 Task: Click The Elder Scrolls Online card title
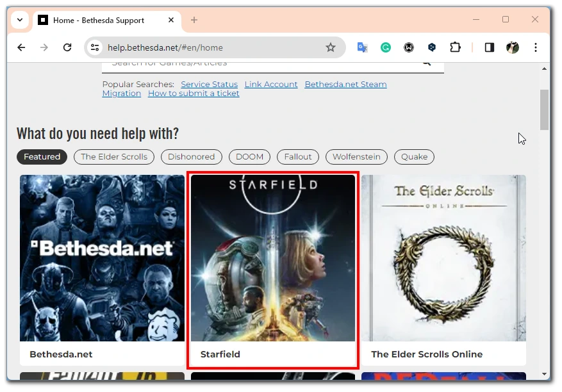tap(427, 354)
